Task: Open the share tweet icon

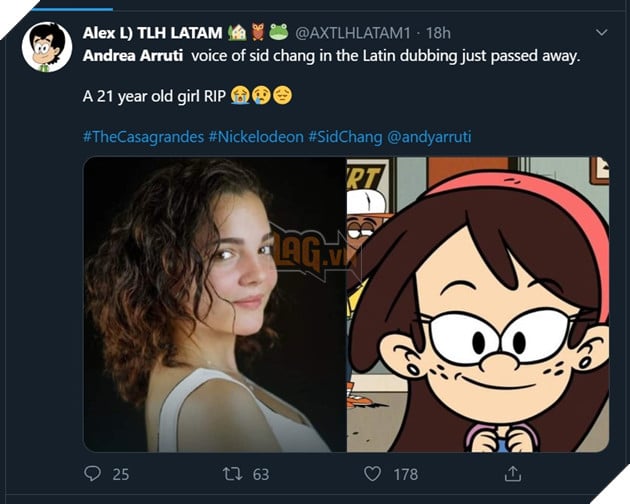Action: pyautogui.click(x=513, y=474)
